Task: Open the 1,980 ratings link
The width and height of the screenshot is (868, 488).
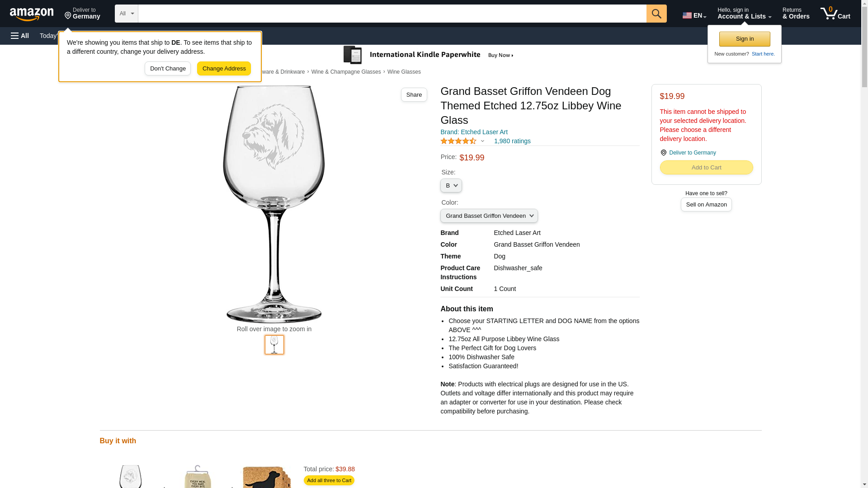Action: tap(512, 141)
